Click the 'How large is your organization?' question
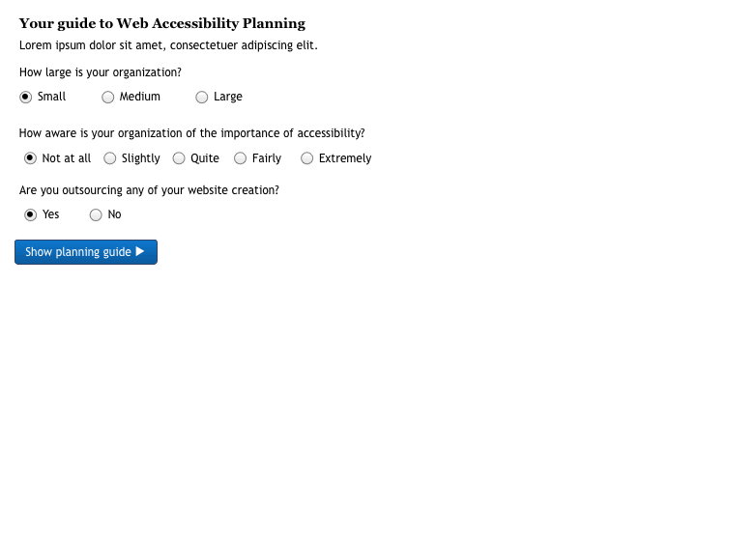The width and height of the screenshot is (756, 540). point(101,72)
